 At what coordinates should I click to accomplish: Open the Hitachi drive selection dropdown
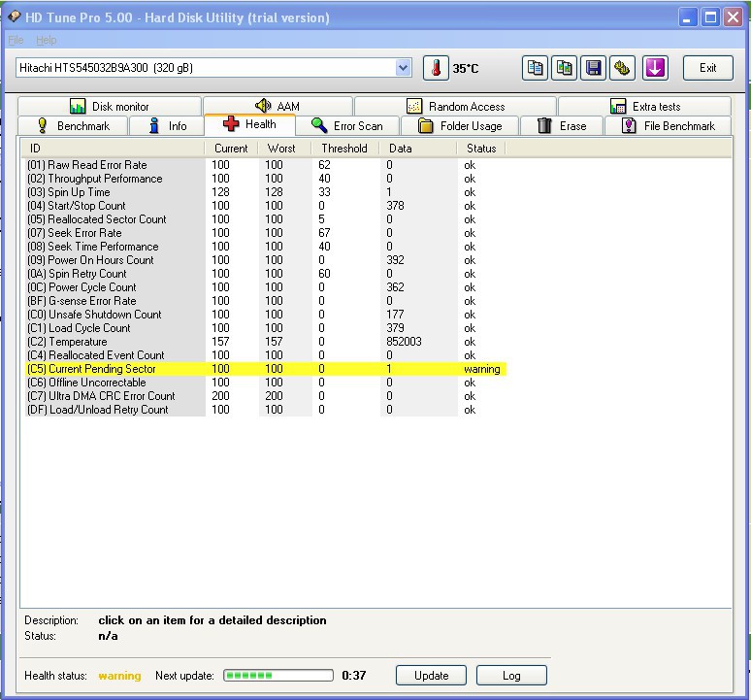pos(404,68)
